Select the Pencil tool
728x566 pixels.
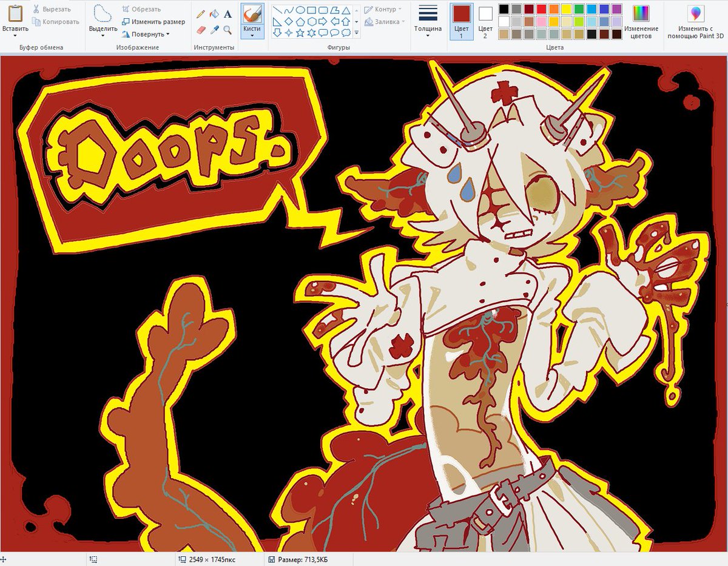[x=200, y=14]
